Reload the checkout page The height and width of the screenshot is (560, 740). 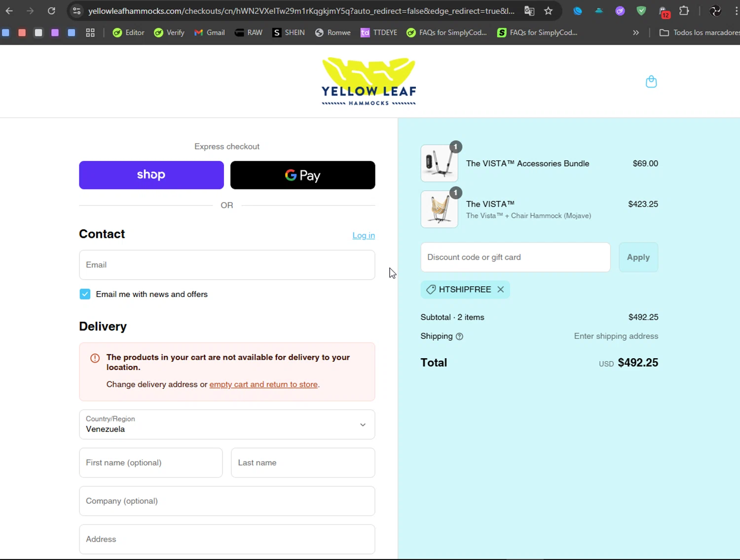(x=51, y=11)
